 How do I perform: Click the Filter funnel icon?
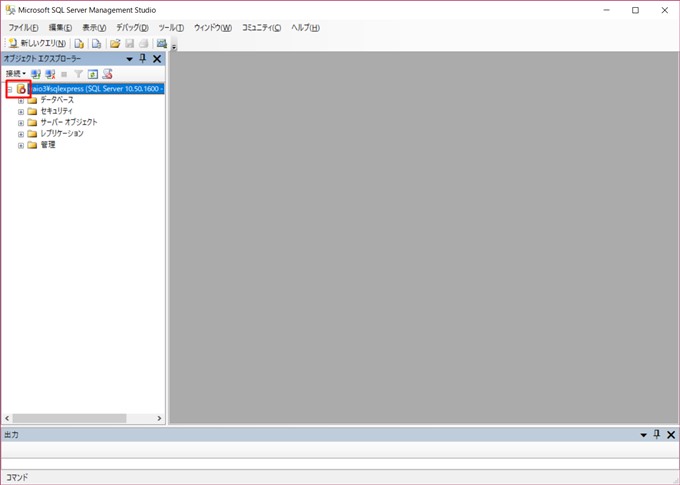pyautogui.click(x=78, y=74)
